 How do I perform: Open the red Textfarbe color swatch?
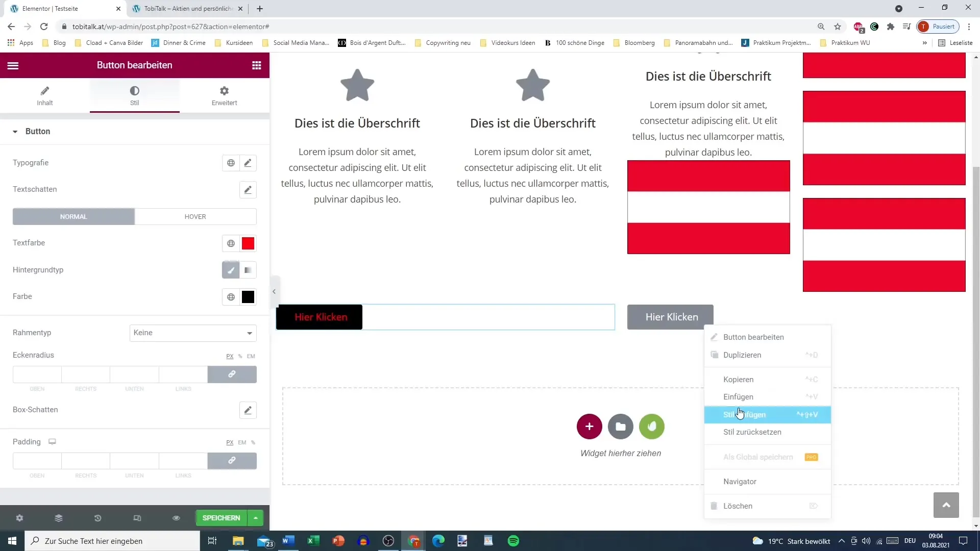248,243
